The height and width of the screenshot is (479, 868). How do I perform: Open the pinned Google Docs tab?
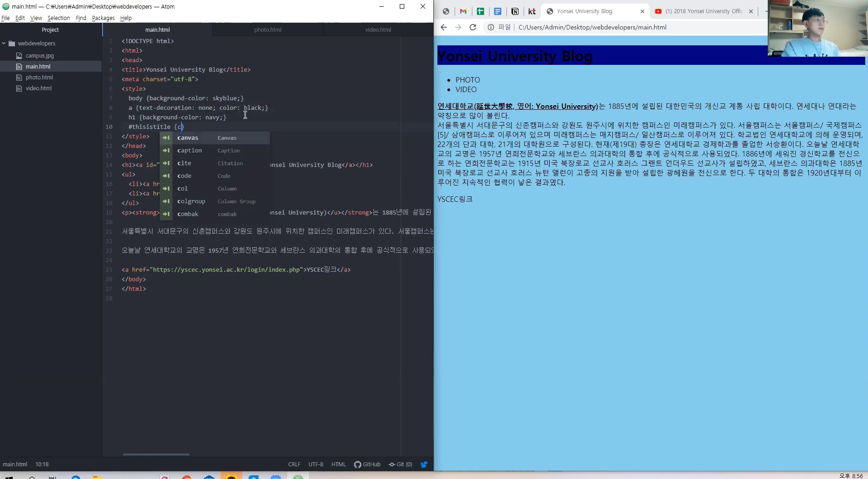click(x=498, y=11)
